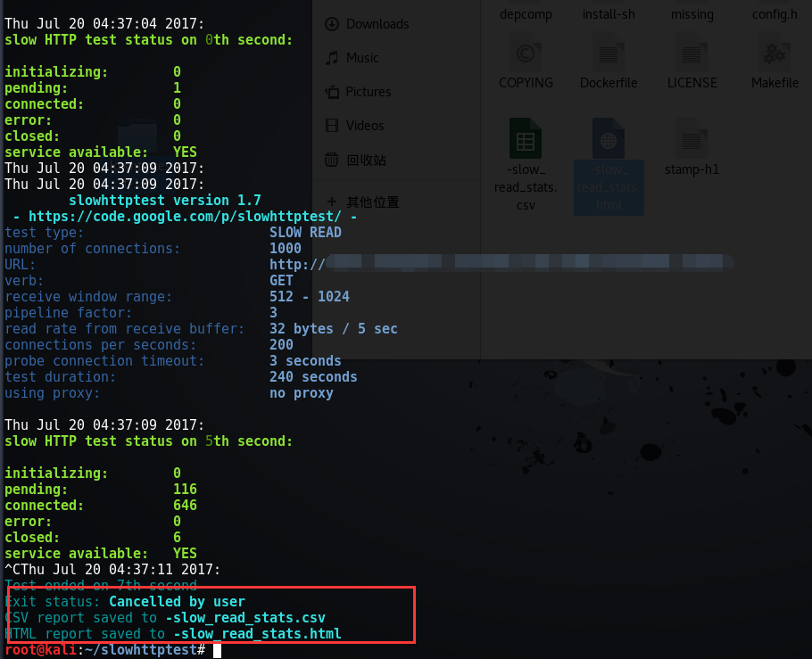Open the 回收站 trash location
The image size is (812, 659).
coord(366,160)
